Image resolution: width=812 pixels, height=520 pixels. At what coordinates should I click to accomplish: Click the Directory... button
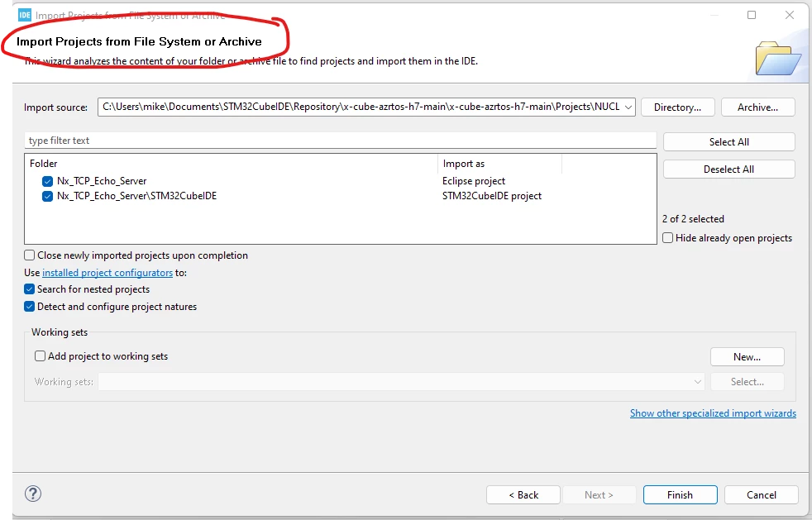pos(677,107)
